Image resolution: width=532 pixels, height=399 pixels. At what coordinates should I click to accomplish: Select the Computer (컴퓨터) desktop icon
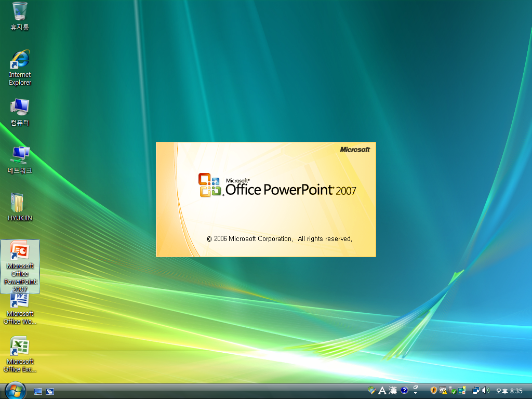click(x=20, y=112)
